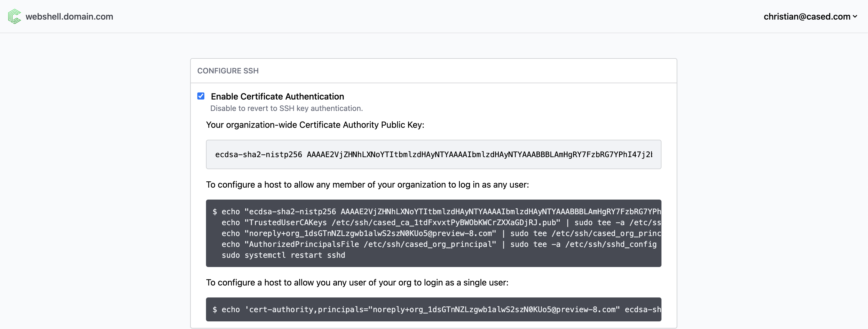Click the 'login as a single user' instruction text
This screenshot has width=868, height=329.
(357, 283)
